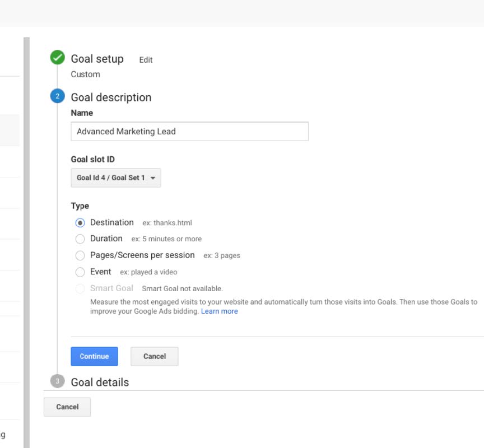Focus the goal Name input field
Viewport: 484px width, 448px height.
tap(189, 132)
